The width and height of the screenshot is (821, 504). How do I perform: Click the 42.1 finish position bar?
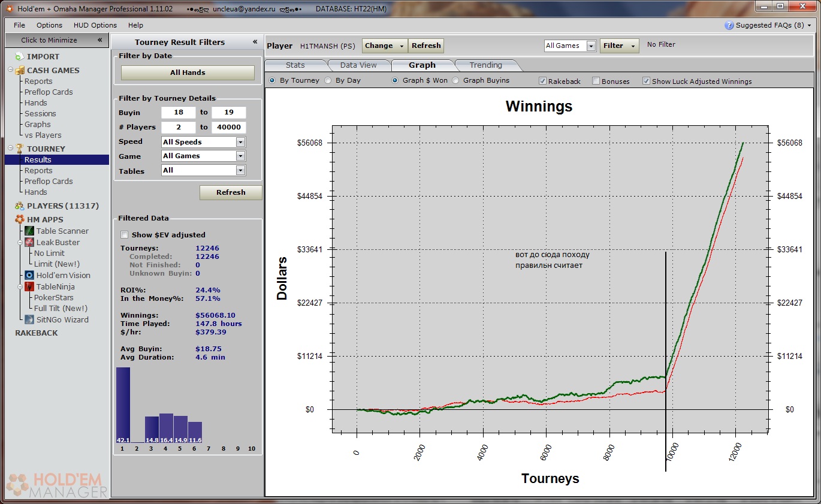tap(123, 405)
